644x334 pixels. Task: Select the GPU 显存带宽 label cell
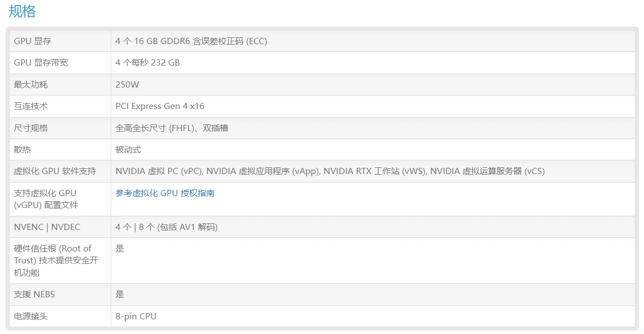point(41,63)
